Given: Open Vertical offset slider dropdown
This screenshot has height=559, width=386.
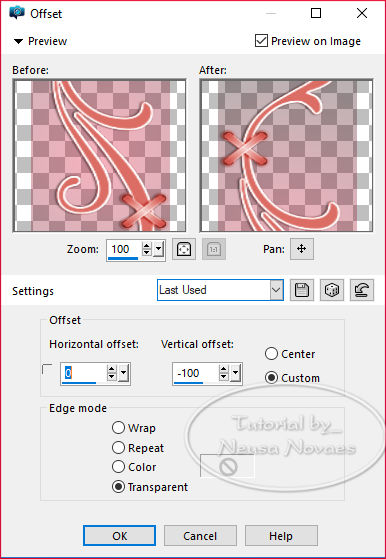Looking at the screenshot, I should tap(235, 373).
